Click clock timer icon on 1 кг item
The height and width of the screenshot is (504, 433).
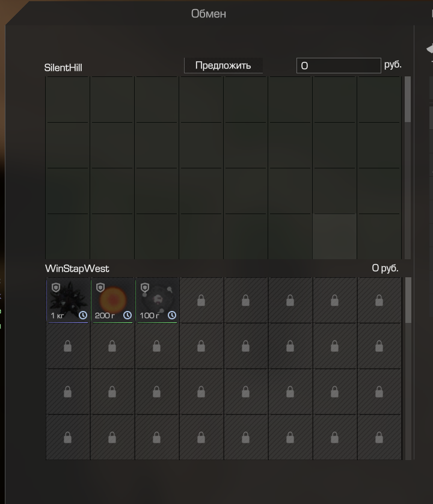83,315
